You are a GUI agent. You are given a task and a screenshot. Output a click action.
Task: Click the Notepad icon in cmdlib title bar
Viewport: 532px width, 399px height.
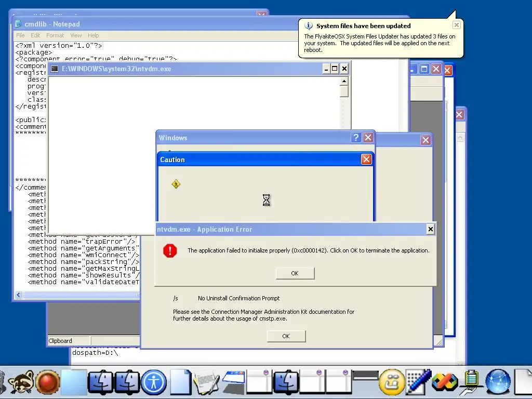pyautogui.click(x=18, y=24)
